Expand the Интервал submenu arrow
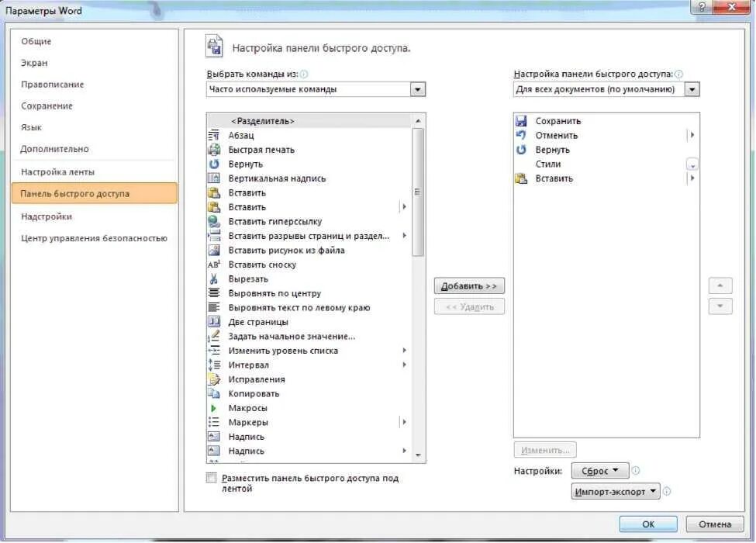Image resolution: width=756 pixels, height=543 pixels. click(405, 365)
